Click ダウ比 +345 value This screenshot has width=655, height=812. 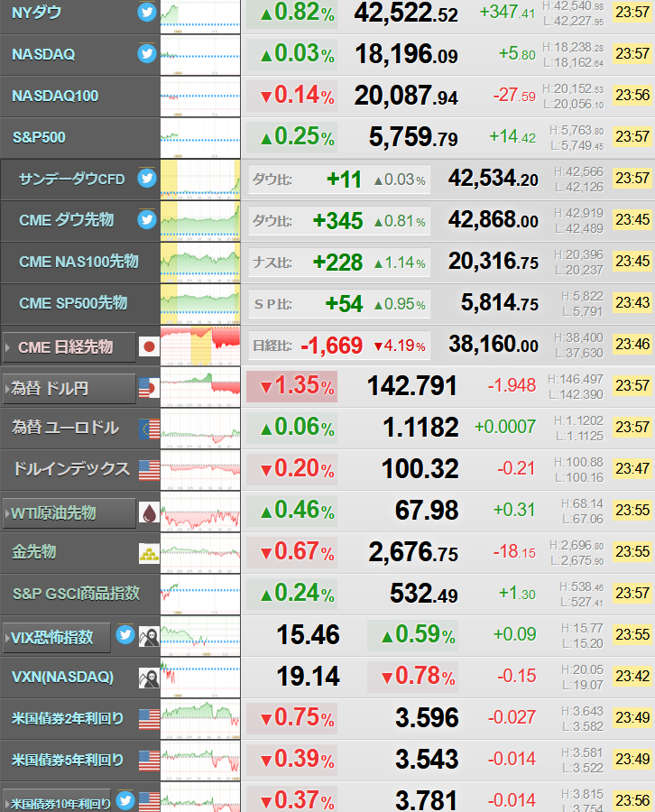(337, 221)
